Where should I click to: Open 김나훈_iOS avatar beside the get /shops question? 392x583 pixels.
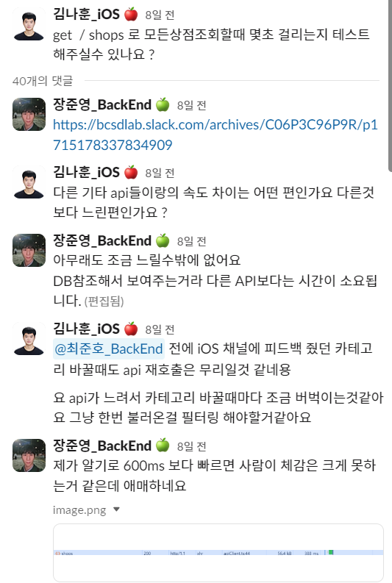pos(29,24)
